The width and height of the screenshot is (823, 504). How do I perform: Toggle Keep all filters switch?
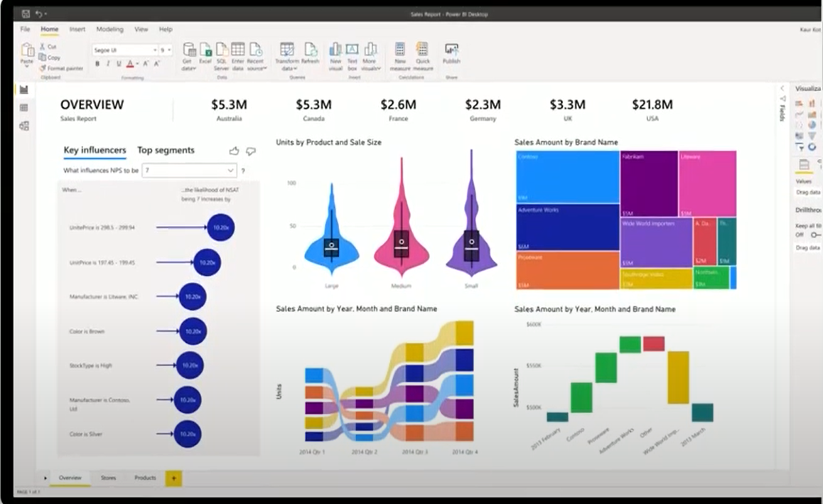[x=814, y=235]
